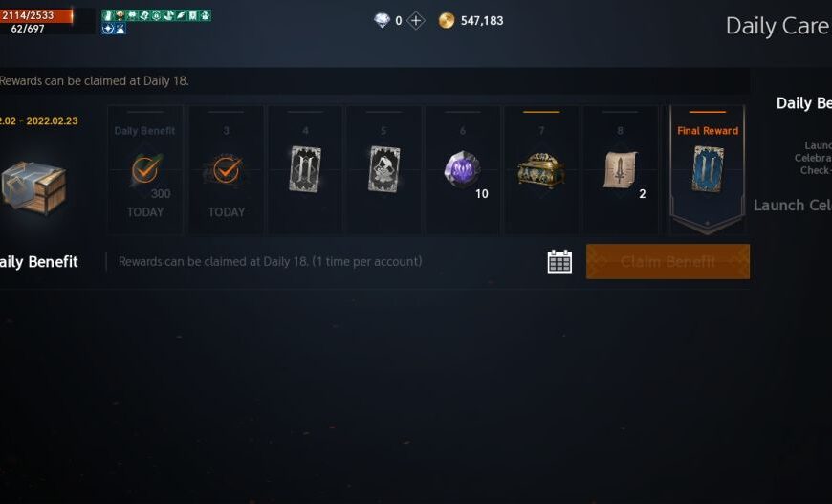This screenshot has height=504, width=832.
Task: Click the Daily Care title
Action: [x=777, y=26]
